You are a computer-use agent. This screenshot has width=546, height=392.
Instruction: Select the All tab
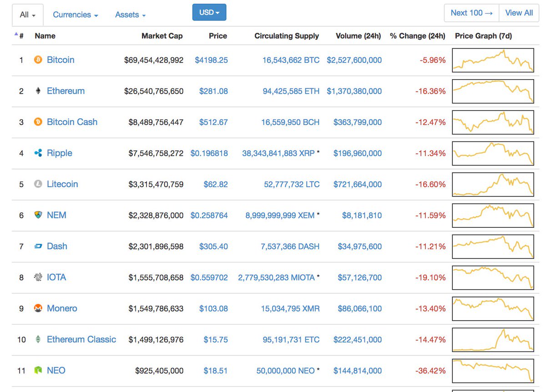[x=27, y=15]
